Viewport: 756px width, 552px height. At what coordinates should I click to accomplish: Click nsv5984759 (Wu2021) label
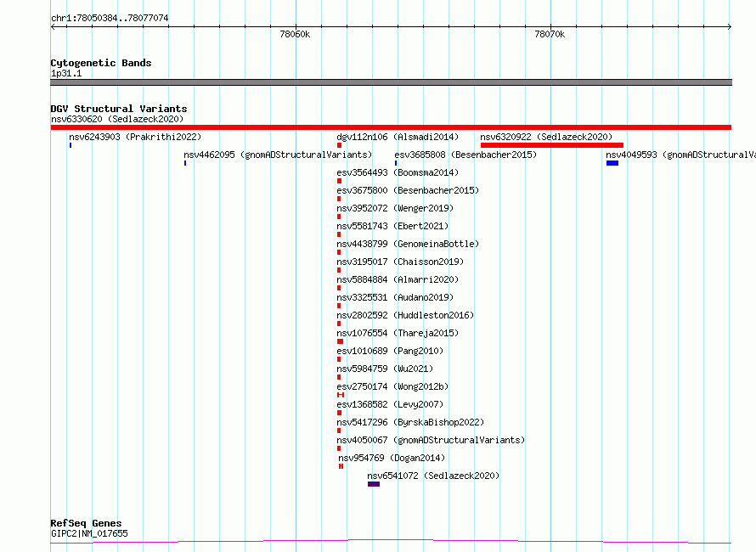pyautogui.click(x=385, y=369)
